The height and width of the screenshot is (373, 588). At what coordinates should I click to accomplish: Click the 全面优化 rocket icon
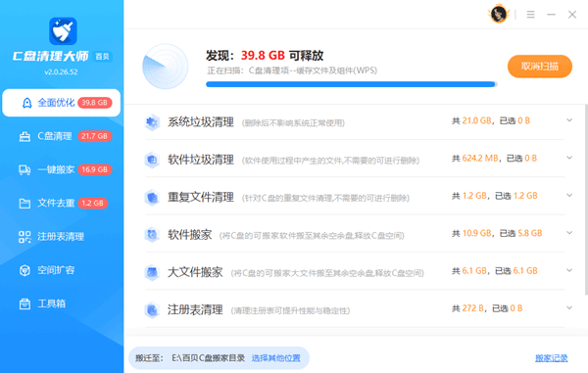click(x=27, y=103)
